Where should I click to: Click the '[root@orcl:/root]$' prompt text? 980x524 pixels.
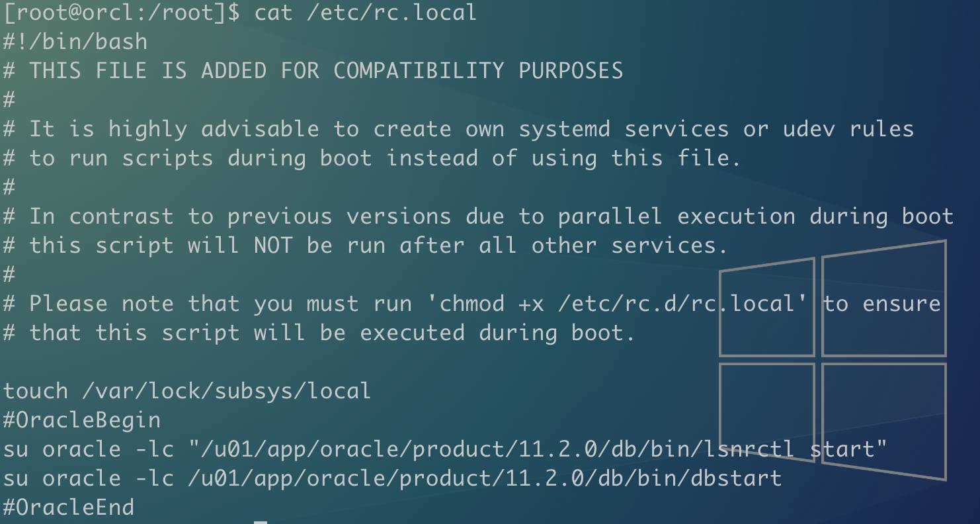pyautogui.click(x=122, y=13)
